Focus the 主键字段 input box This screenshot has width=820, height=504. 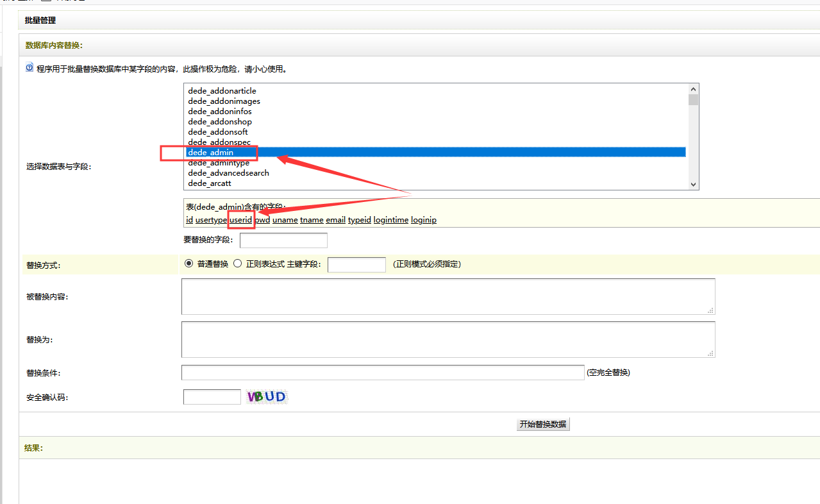pos(356,264)
